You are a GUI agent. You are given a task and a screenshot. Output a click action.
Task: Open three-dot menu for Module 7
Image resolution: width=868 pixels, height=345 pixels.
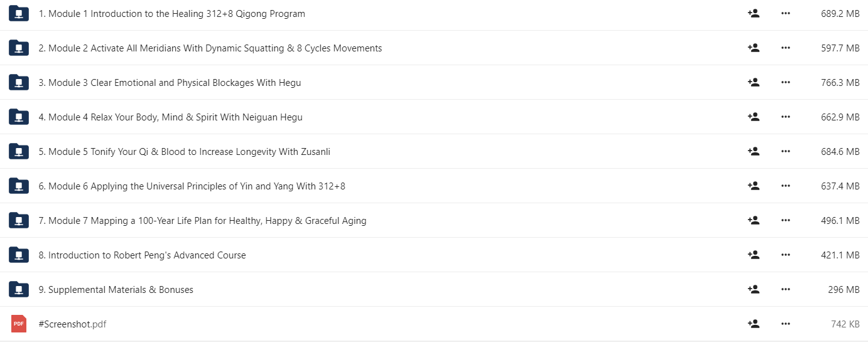[785, 220]
